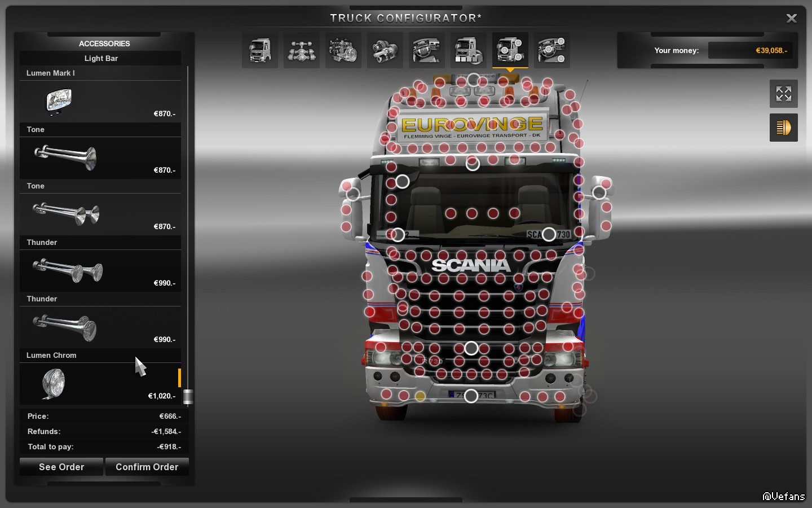Click white-ringed slot on right mirror arm
812x508 pixels.
[x=599, y=192]
